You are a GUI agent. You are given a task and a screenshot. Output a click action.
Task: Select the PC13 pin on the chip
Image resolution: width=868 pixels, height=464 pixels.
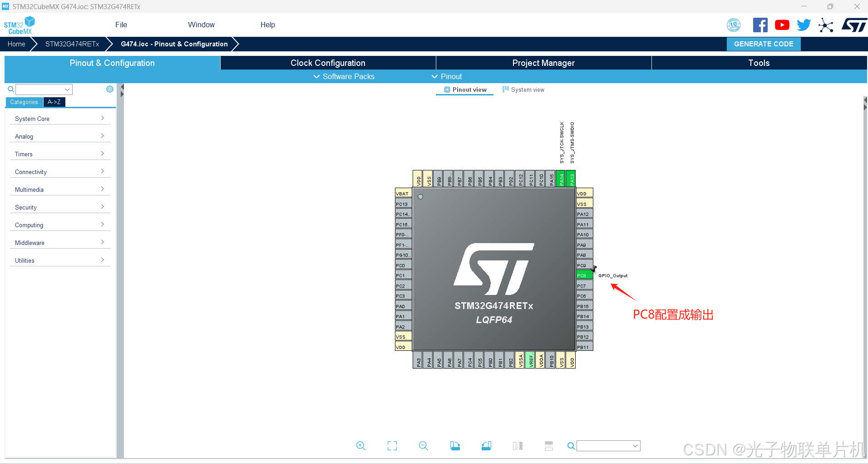(404, 204)
